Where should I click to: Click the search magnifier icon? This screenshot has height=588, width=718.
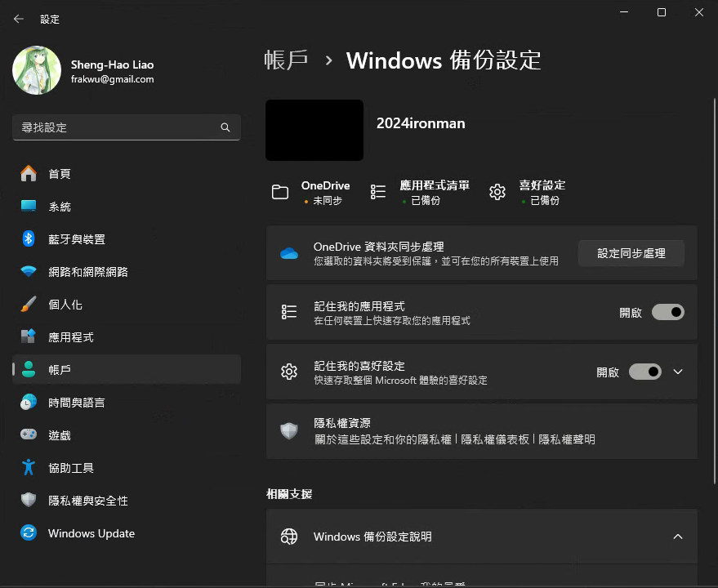tap(225, 127)
